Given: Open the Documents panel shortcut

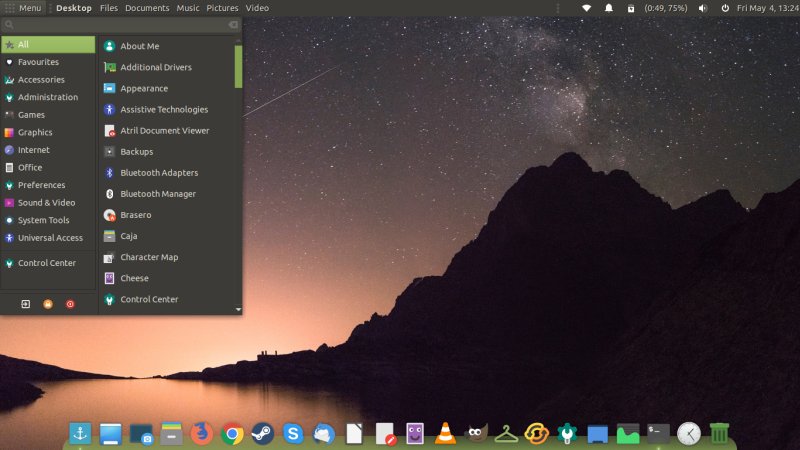Looking at the screenshot, I should (x=147, y=8).
